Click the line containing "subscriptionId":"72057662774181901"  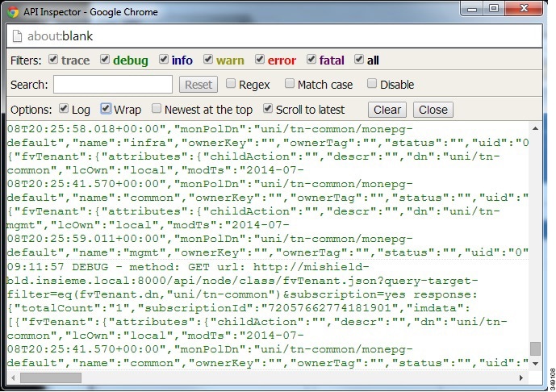tap(238, 308)
